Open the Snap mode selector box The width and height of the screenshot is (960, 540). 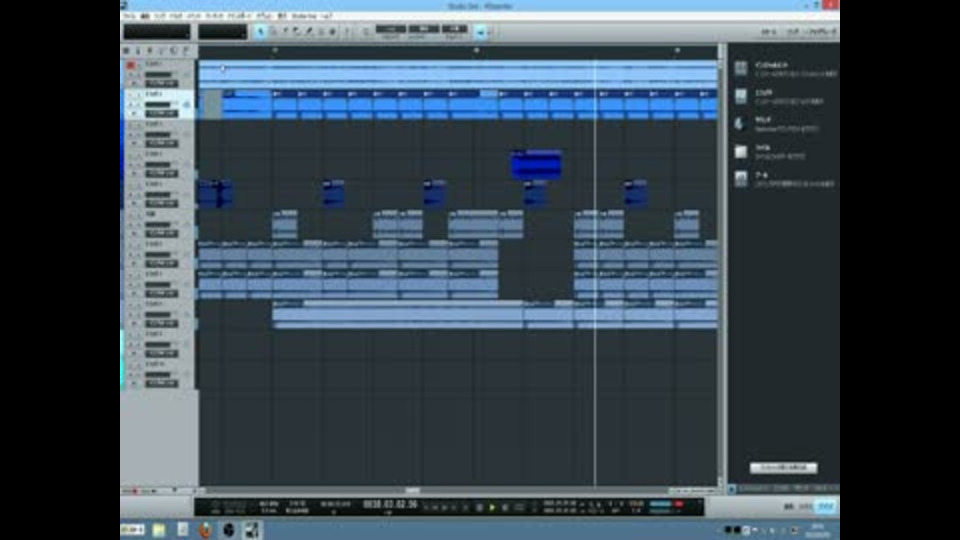[x=454, y=29]
